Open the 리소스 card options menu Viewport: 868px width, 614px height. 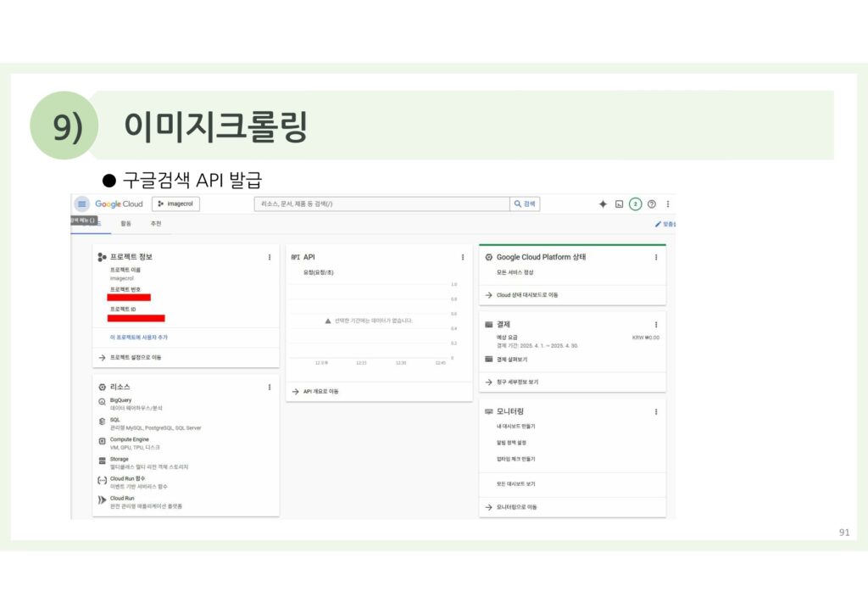tap(270, 387)
